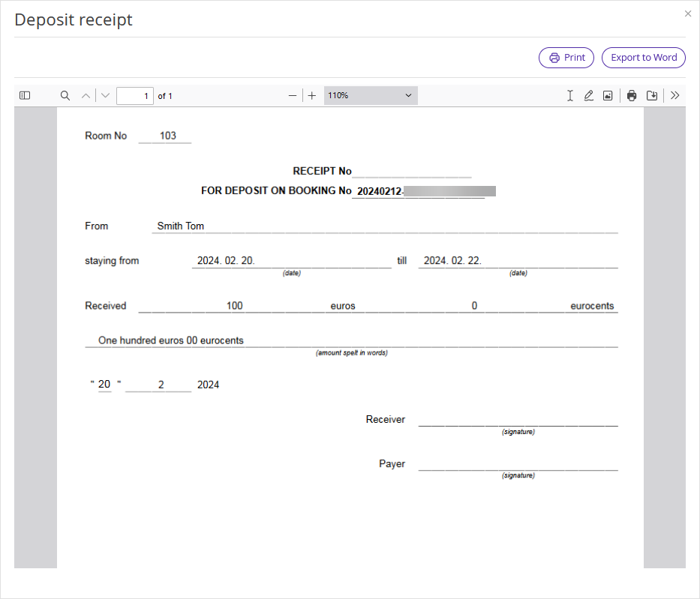Select the text annotation tool
This screenshot has height=599, width=700.
click(x=570, y=95)
